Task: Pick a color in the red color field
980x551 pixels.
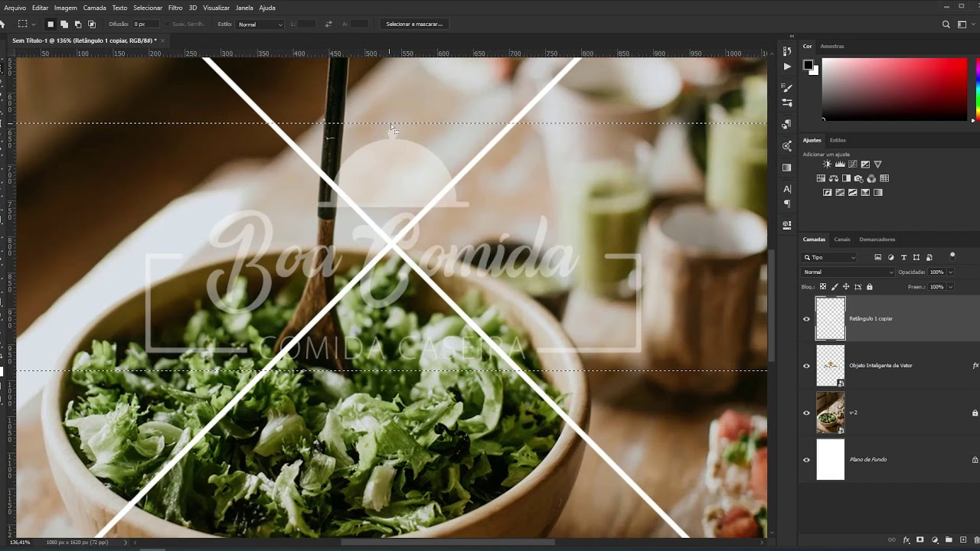Action: 894,88
